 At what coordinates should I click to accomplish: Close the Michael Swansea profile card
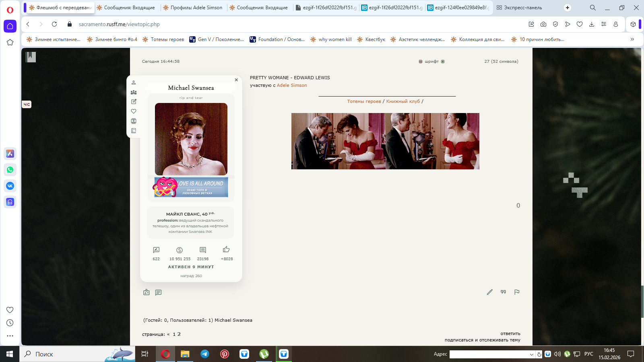point(236,80)
